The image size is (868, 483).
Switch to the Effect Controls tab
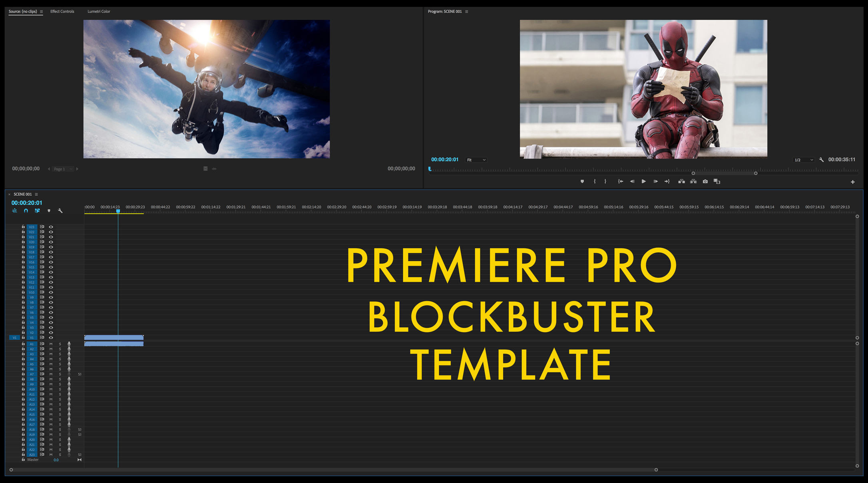tap(62, 11)
